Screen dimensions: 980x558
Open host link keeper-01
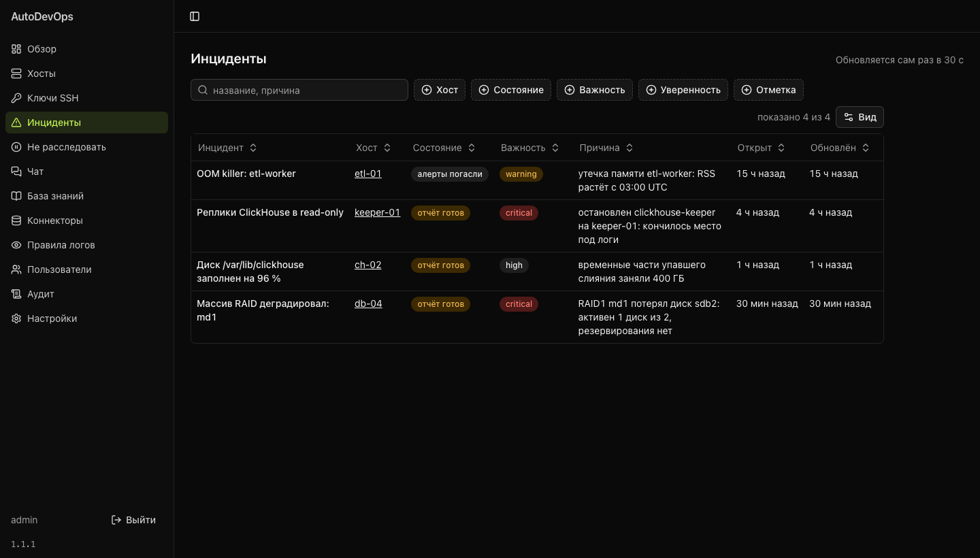[377, 212]
